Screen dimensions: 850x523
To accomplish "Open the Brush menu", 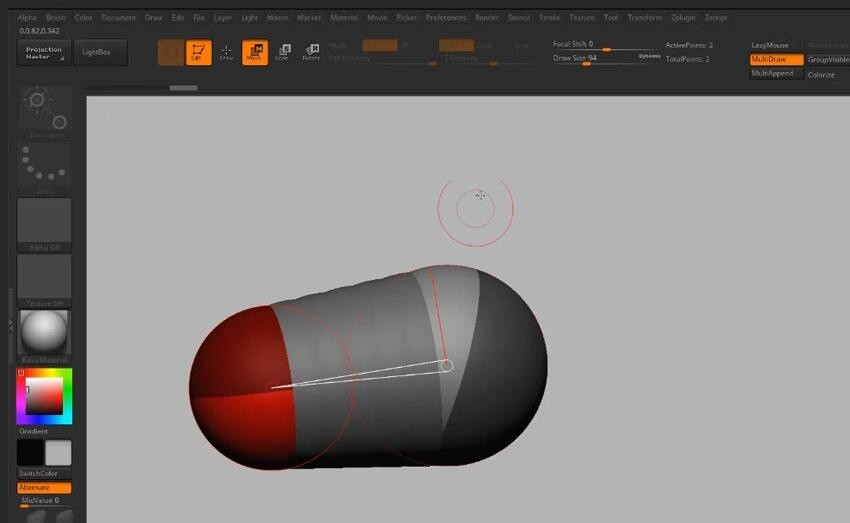I will coord(56,18).
